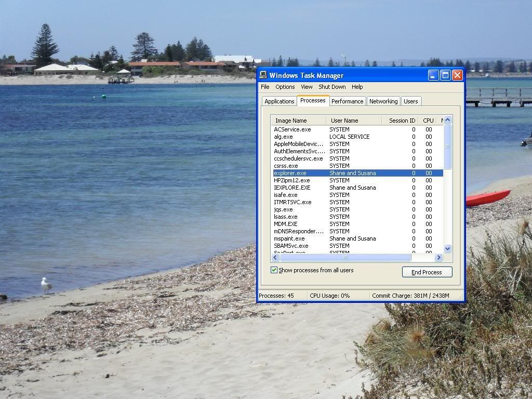Open the Help menu

[357, 87]
